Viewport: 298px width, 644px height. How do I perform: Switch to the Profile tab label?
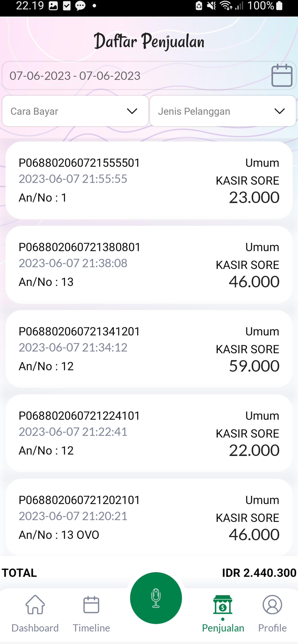272,628
